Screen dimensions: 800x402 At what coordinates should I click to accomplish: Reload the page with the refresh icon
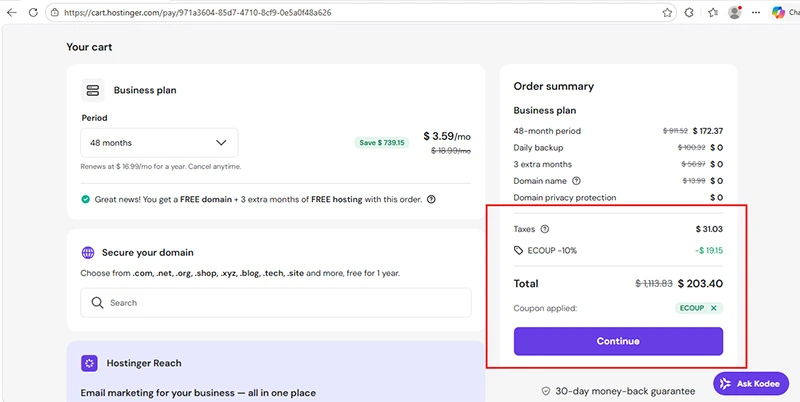pyautogui.click(x=33, y=13)
